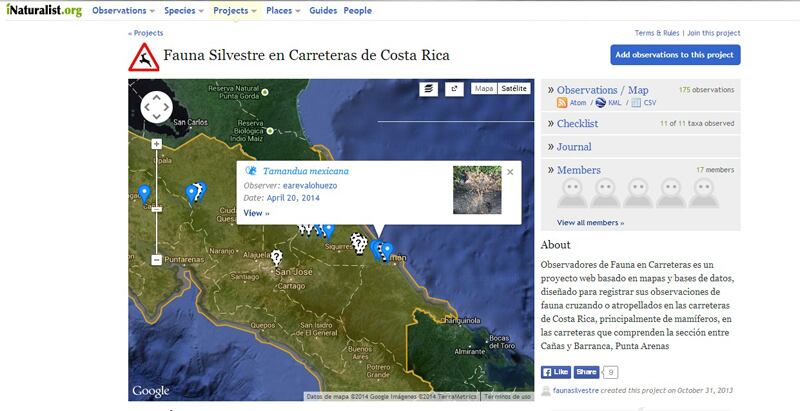800x411 pixels.
Task: Open the map in fullscreen via arrow icon
Action: (x=455, y=89)
